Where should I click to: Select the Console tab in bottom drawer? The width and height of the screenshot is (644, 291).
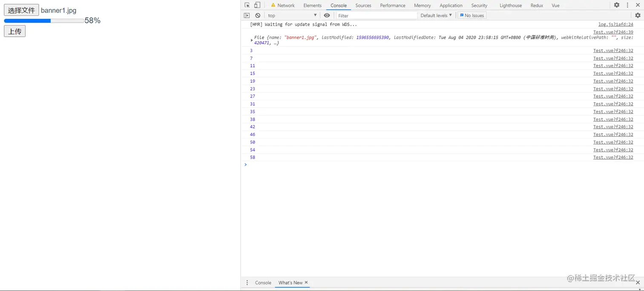tap(263, 282)
